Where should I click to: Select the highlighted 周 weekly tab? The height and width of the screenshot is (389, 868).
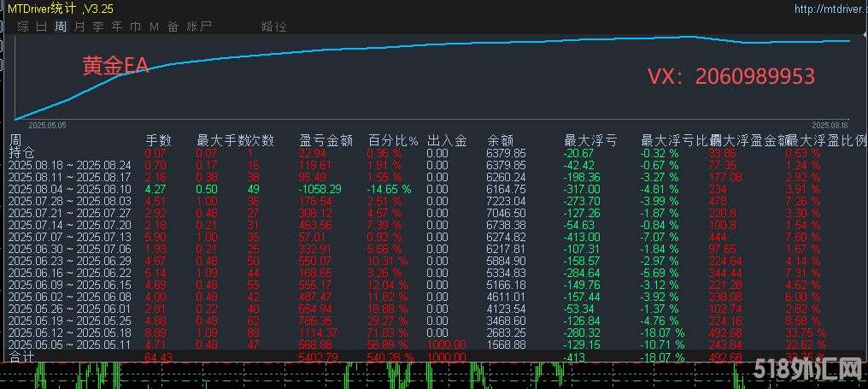tap(61, 27)
